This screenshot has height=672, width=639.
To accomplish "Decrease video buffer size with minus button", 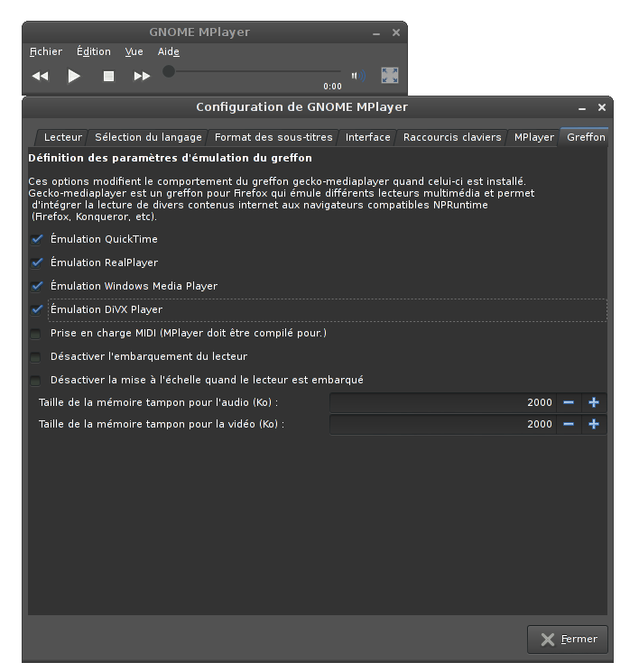I will pos(569,424).
